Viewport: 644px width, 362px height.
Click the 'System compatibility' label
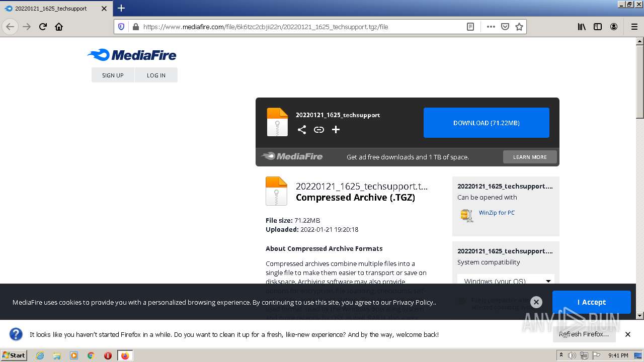(489, 262)
